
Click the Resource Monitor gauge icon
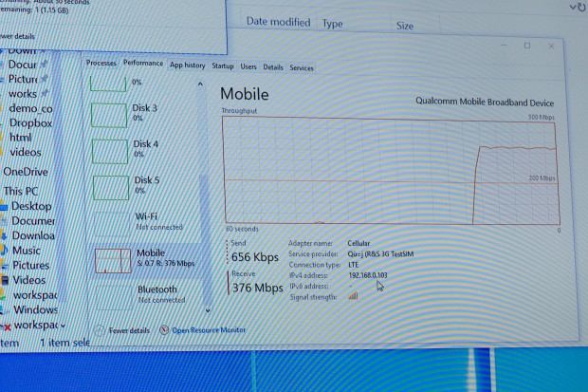pyautogui.click(x=164, y=329)
